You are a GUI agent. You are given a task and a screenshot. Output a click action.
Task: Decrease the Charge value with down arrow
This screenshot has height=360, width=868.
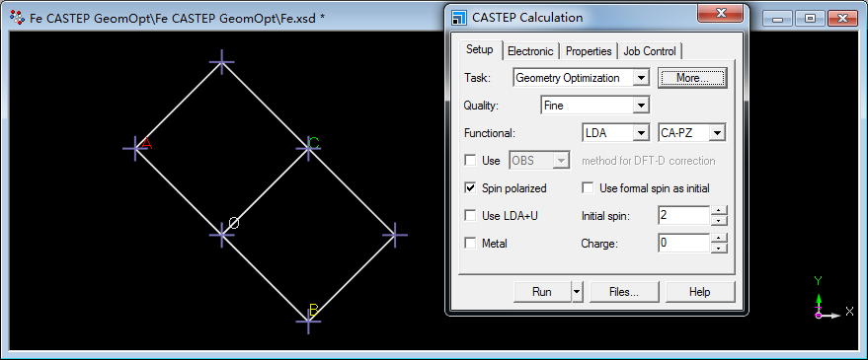click(718, 248)
